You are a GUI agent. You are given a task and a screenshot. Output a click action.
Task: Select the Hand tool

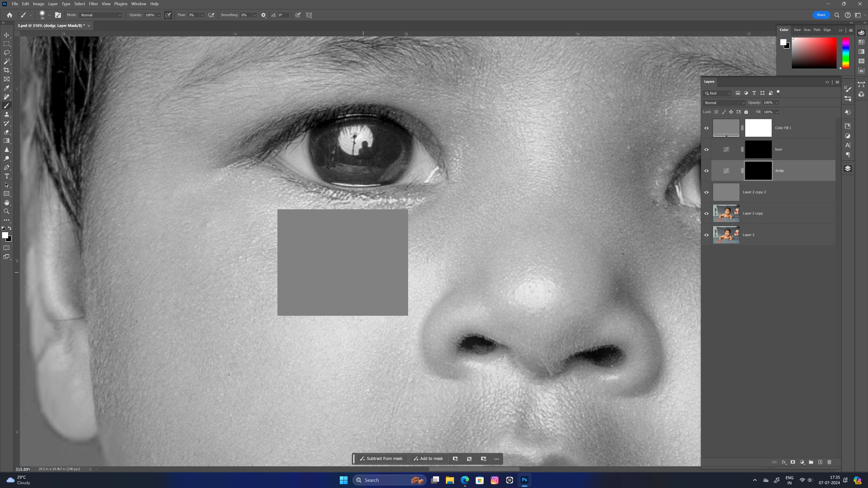[6, 202]
